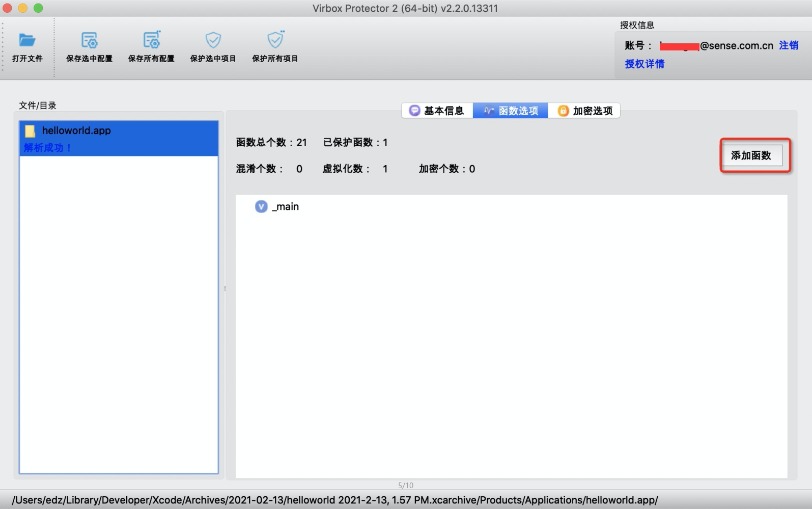Click the 保存选中配置 toolbar icon
Image resolution: width=812 pixels, height=509 pixels.
90,40
